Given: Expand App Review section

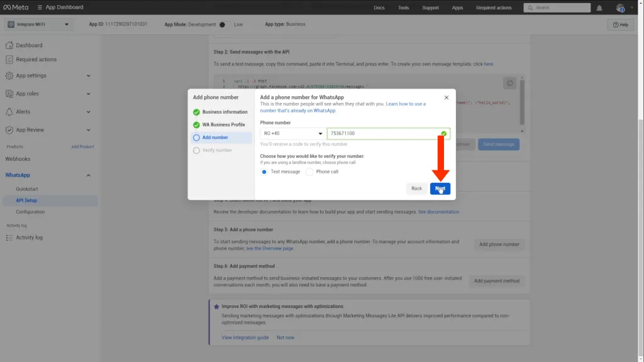Looking at the screenshot, I should coord(88,129).
